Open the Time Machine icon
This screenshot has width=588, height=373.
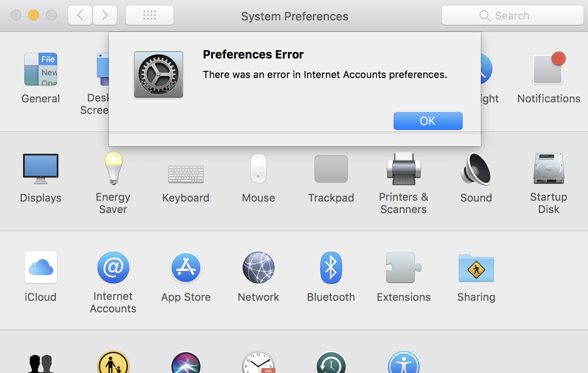pos(331,362)
